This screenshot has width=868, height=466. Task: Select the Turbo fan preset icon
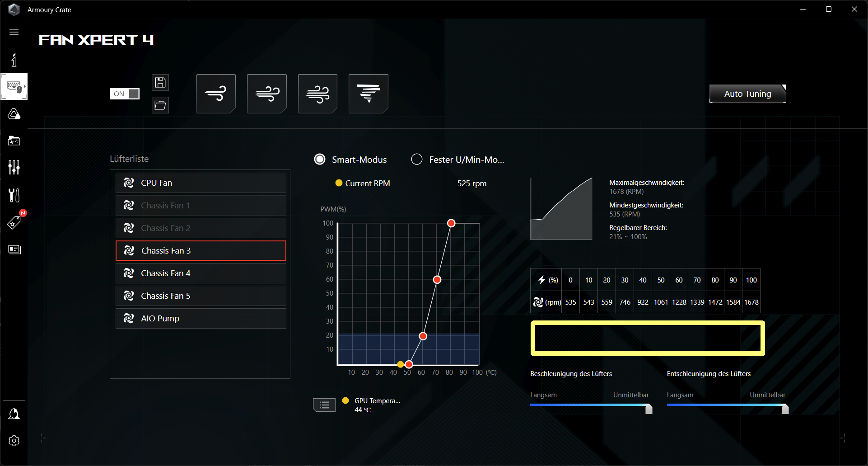[317, 94]
